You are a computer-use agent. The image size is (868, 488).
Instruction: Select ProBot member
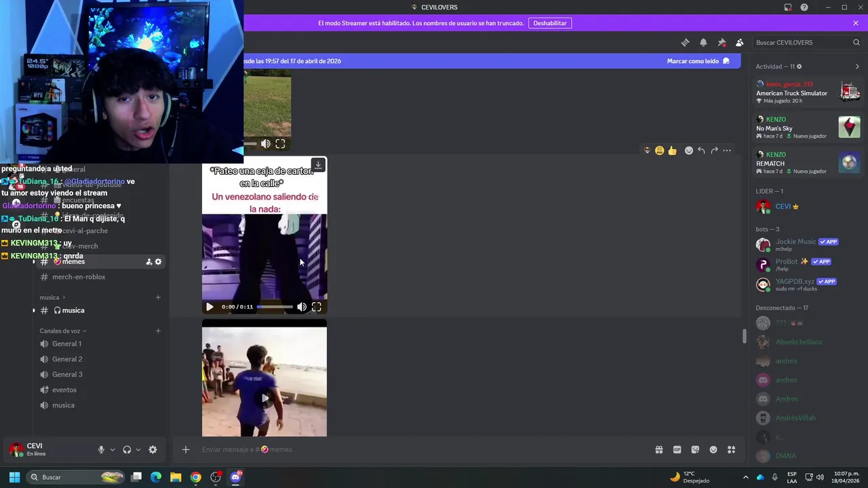[808, 264]
